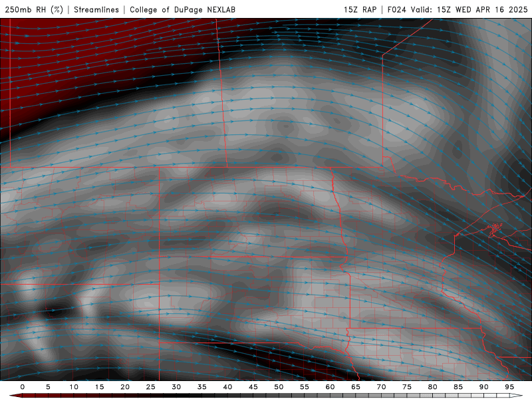Click the "250mb RH (%)" title text
532x399 pixels.
34,9
